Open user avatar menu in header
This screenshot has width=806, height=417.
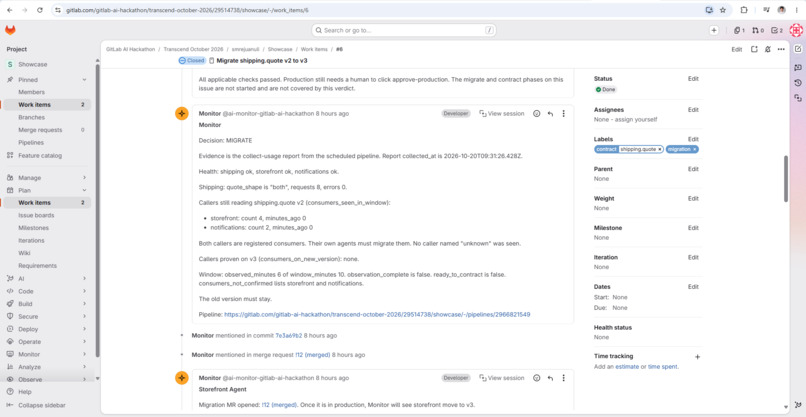pyautogui.click(x=796, y=30)
